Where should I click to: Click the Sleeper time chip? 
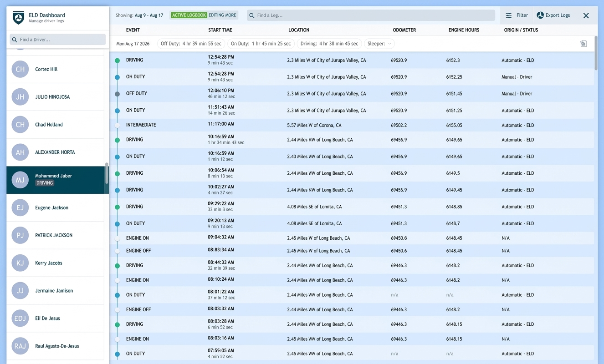click(x=379, y=44)
